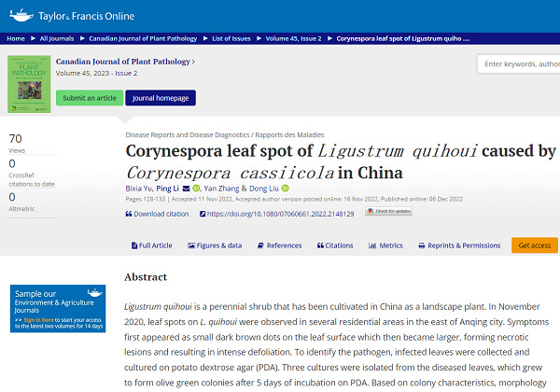The height and width of the screenshot is (392, 560).
Task: Switch to Figures & data tab
Action: (x=215, y=245)
